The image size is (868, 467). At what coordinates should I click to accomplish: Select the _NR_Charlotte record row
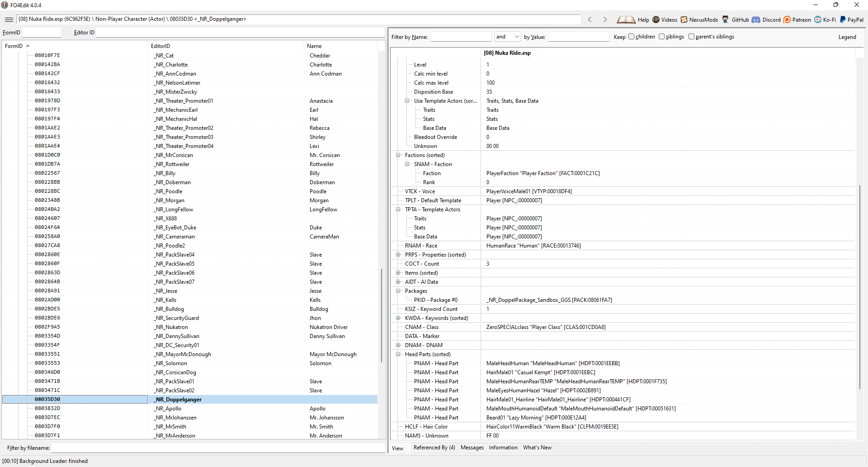click(190, 65)
